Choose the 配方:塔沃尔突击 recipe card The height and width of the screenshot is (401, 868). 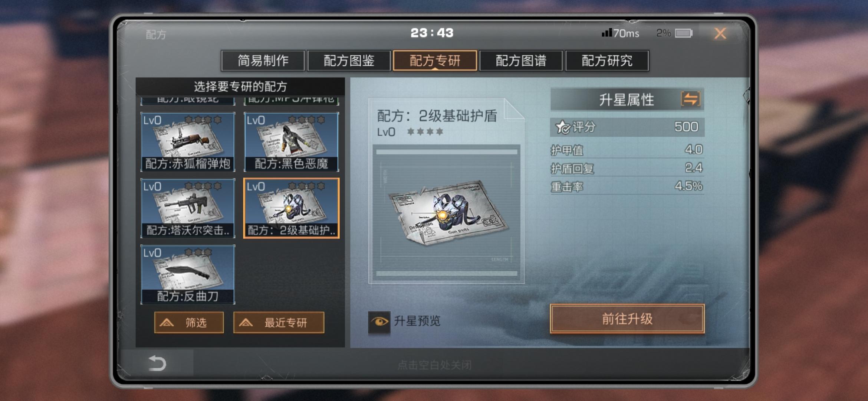[x=188, y=208]
